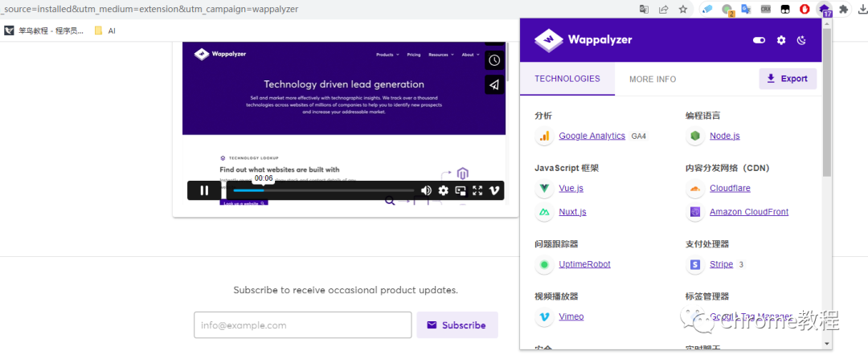Click the watch later clock icon
Screen dimensions: 868x359
pos(494,60)
